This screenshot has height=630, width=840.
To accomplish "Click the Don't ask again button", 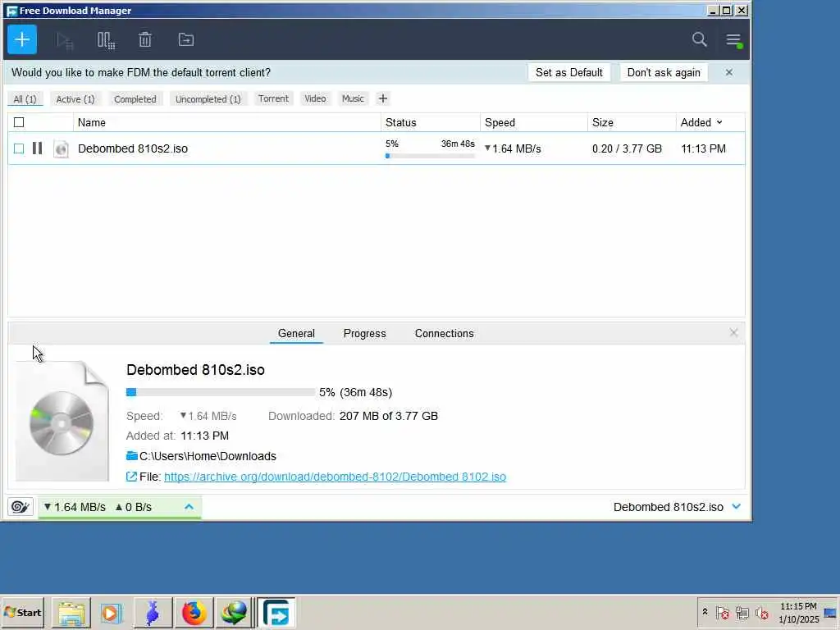I will [x=664, y=72].
